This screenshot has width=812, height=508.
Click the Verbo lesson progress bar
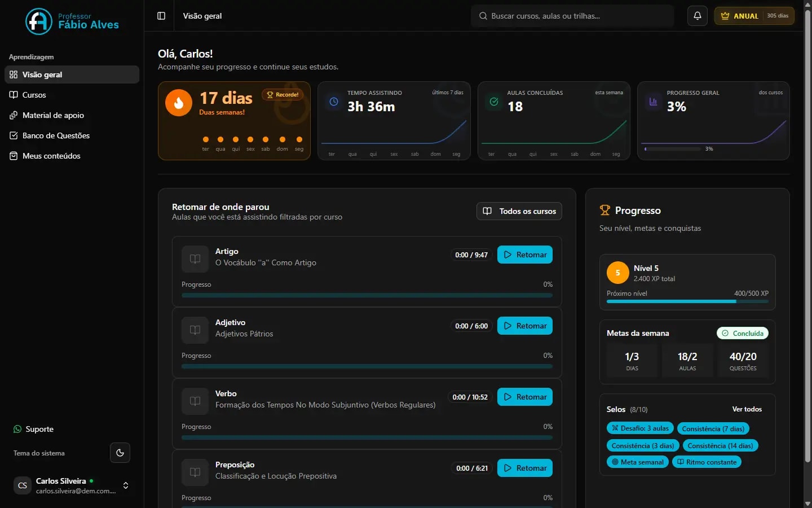pos(367,437)
